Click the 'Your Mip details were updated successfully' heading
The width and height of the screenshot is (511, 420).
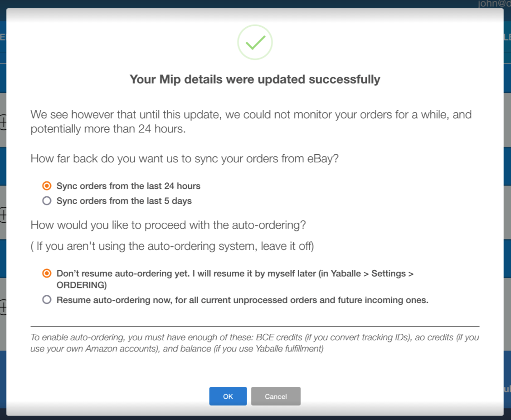(255, 79)
